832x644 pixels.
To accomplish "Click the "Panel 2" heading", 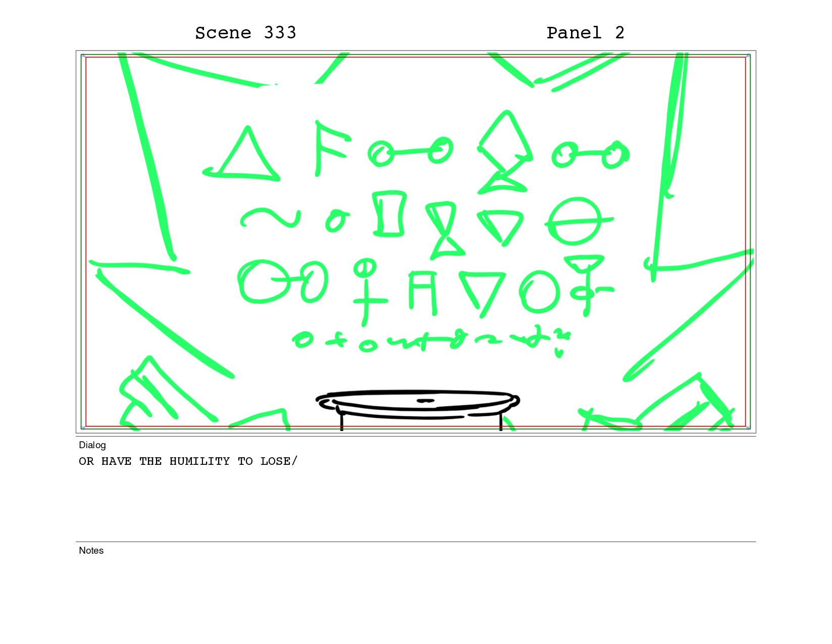I will pos(585,33).
